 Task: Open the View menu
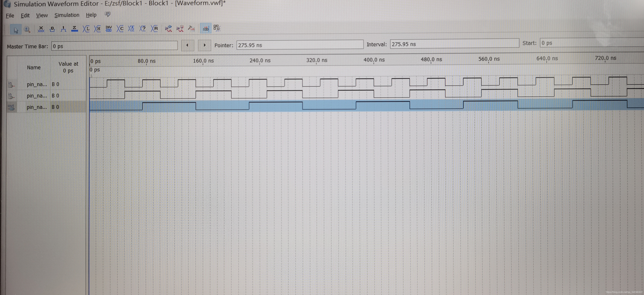(x=42, y=15)
